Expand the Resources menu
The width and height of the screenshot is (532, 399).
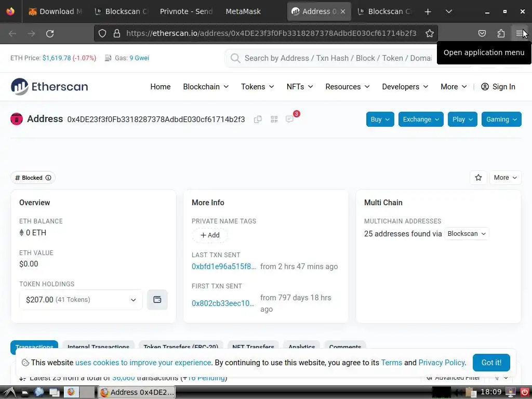point(348,87)
